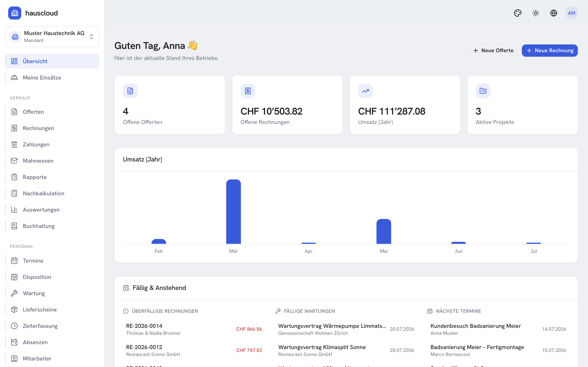
Task: Click the hauscloud logo icon
Action: (14, 13)
